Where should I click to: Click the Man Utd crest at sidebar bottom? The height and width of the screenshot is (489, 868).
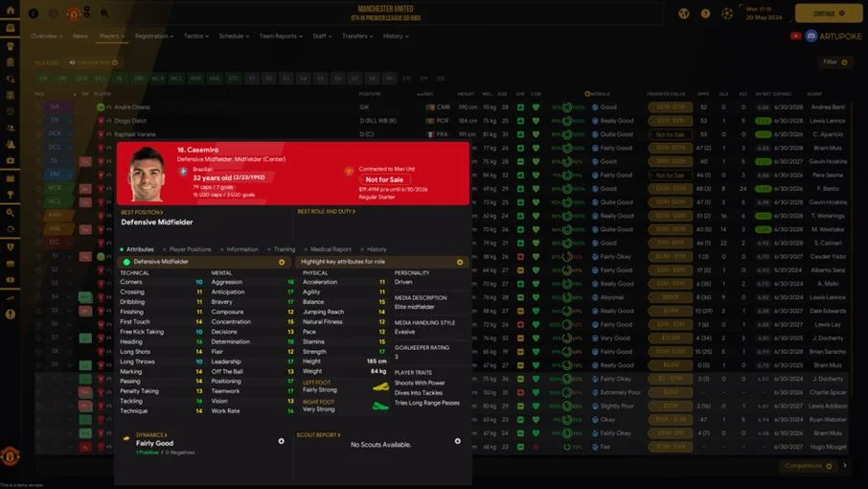(10, 455)
